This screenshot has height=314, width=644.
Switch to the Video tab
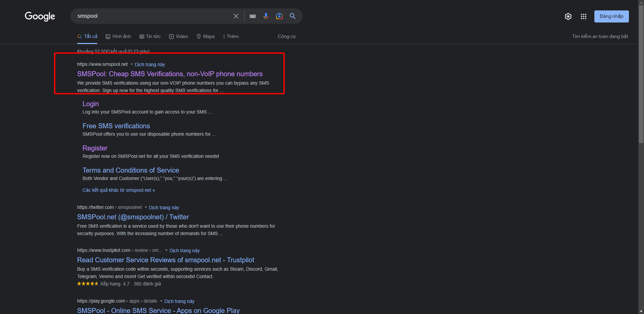click(178, 36)
